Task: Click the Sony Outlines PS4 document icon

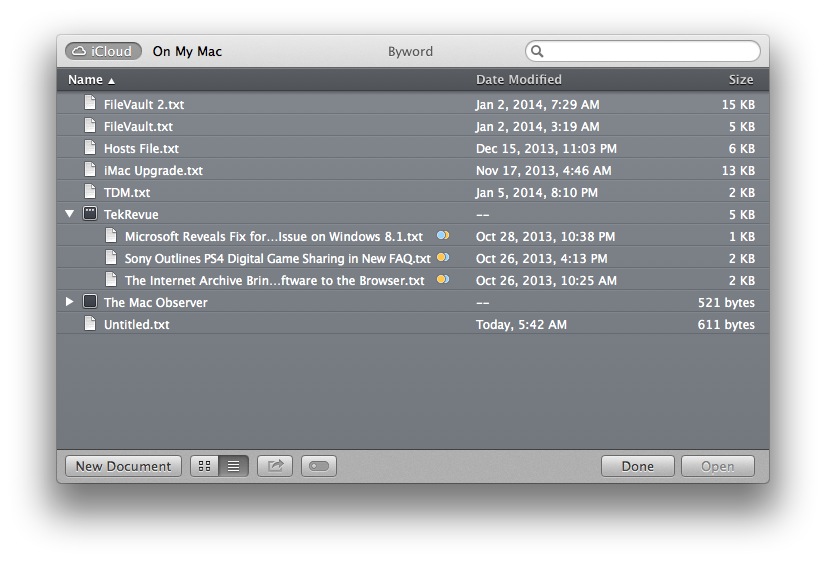Action: [111, 257]
